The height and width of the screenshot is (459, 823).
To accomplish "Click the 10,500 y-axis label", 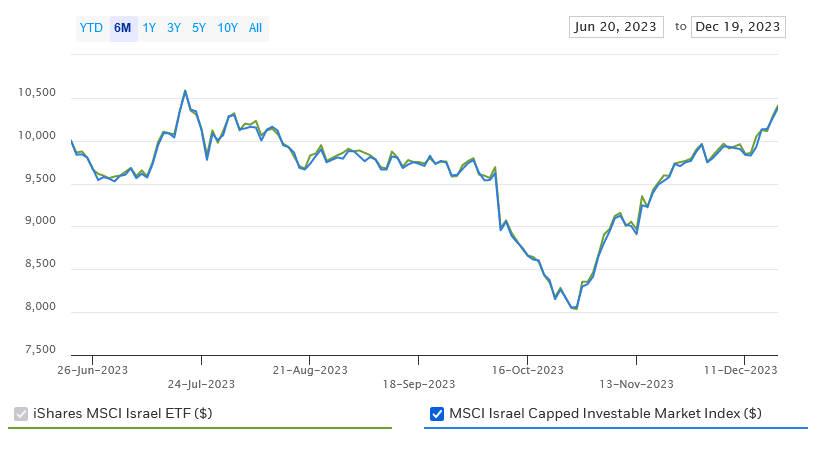I will click(37, 94).
